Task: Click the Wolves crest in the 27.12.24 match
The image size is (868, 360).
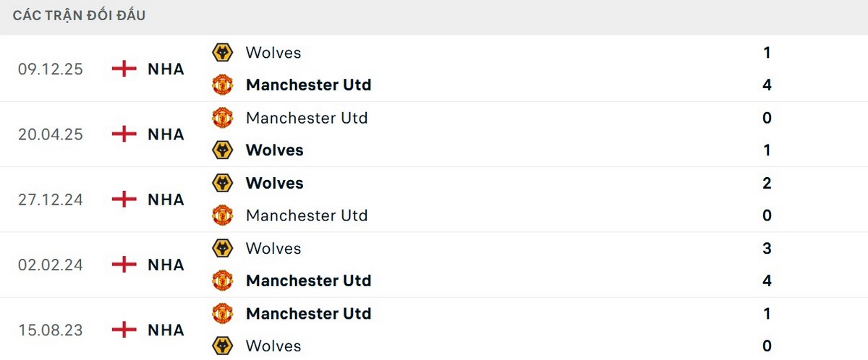Action: click(222, 183)
